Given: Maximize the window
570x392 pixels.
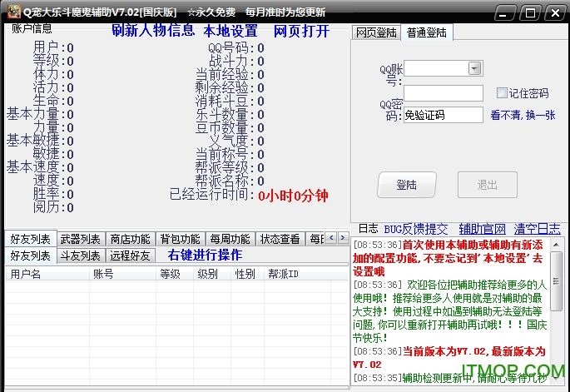Looking at the screenshot, I should [530, 13].
